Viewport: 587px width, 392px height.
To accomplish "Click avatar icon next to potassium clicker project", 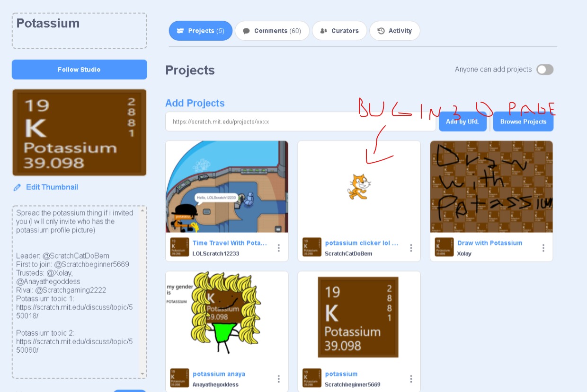I will (311, 247).
